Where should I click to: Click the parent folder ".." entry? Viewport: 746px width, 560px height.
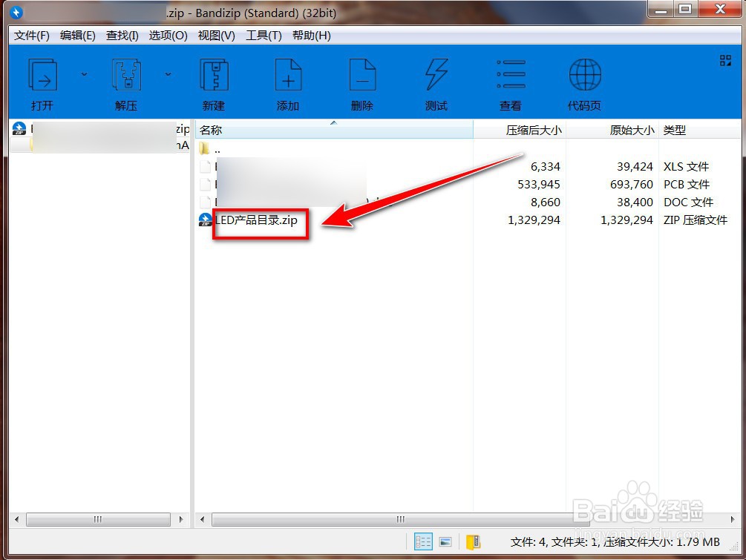(210, 149)
